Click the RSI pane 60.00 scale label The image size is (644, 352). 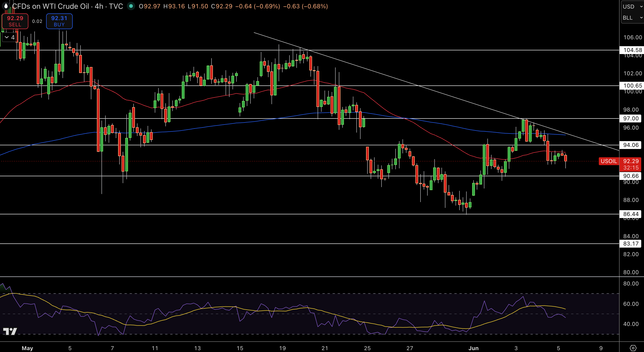coord(631,304)
